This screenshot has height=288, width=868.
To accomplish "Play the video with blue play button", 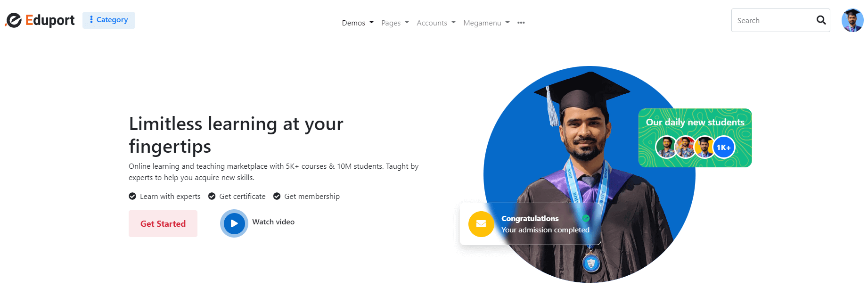I will pyautogui.click(x=234, y=223).
